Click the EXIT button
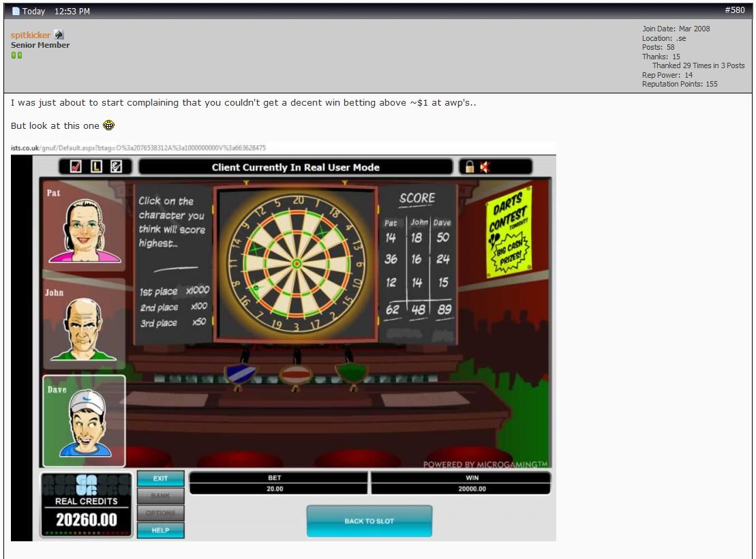 click(x=161, y=479)
